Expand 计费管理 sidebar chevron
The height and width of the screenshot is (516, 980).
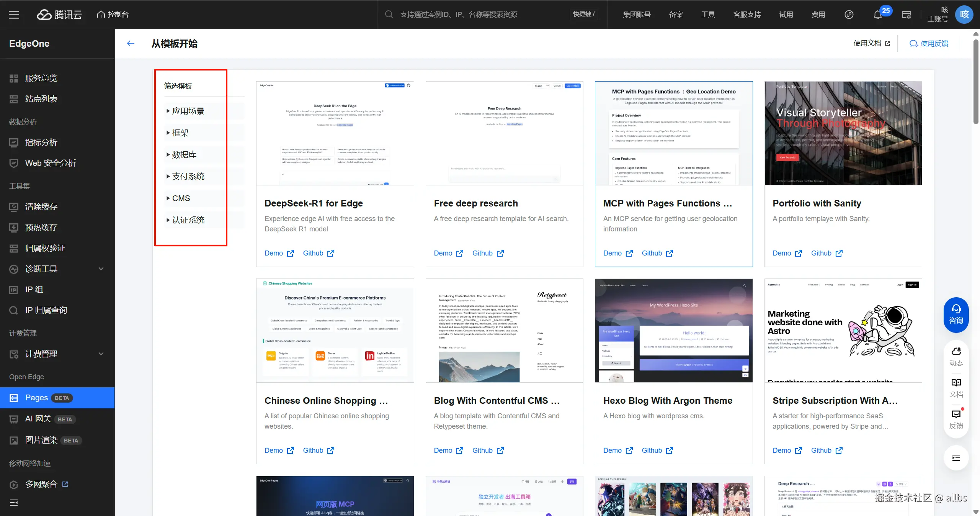(x=101, y=354)
